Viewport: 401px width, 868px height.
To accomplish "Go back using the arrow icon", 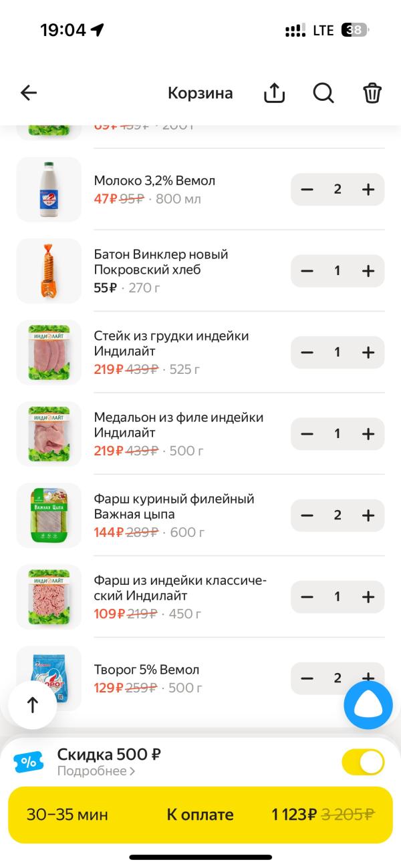I will [29, 93].
